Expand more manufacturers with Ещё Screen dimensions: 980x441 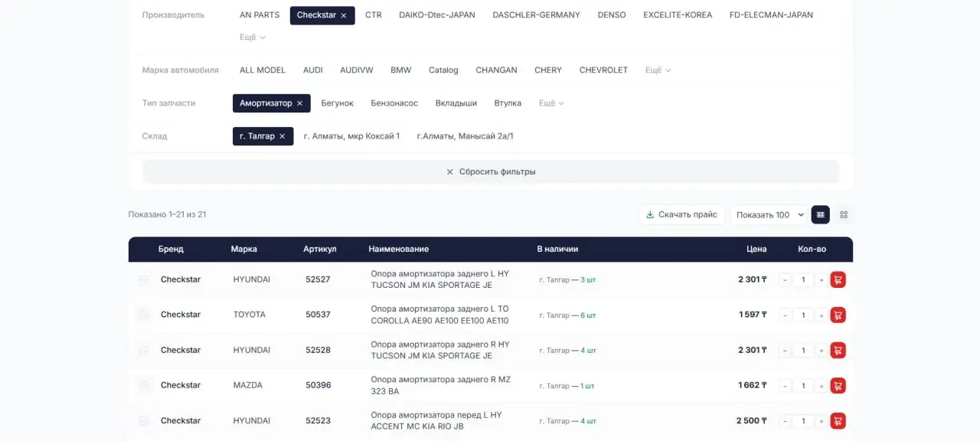pyautogui.click(x=253, y=38)
